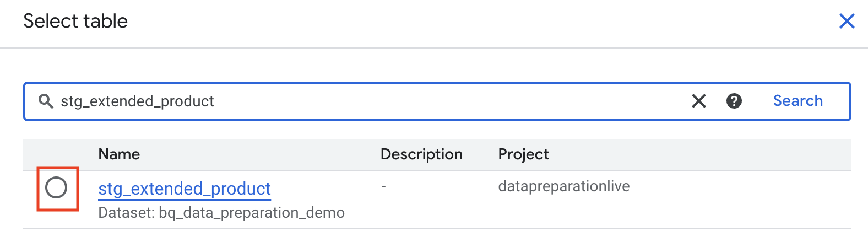This screenshot has height=247, width=868.
Task: Click the datapreparationlive project cell
Action: pyautogui.click(x=563, y=186)
